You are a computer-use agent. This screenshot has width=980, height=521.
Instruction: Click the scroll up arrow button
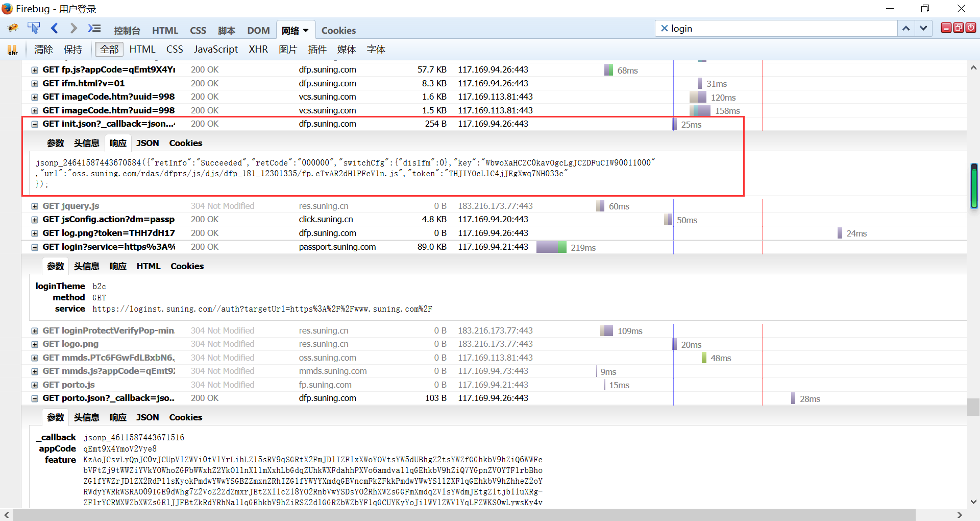[973, 68]
